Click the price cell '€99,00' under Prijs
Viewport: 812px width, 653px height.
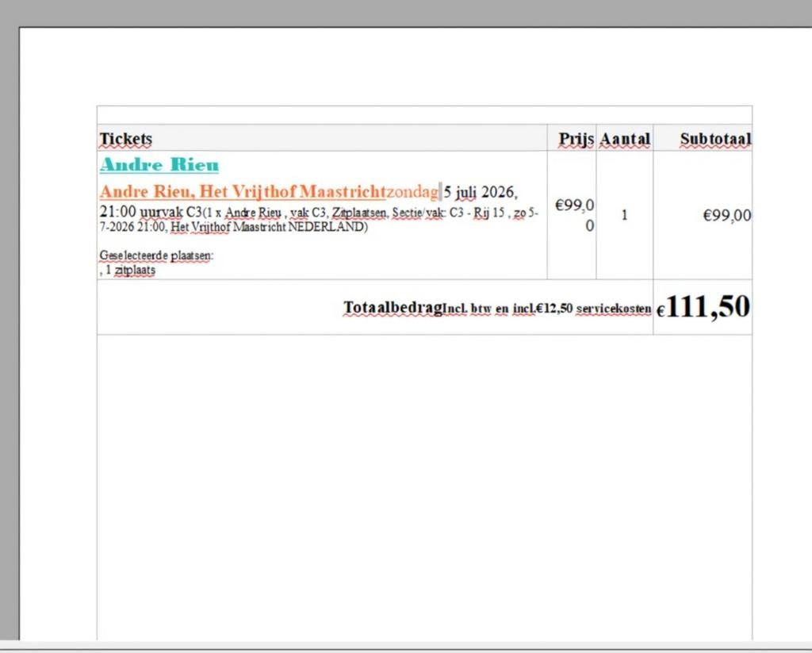click(574, 215)
